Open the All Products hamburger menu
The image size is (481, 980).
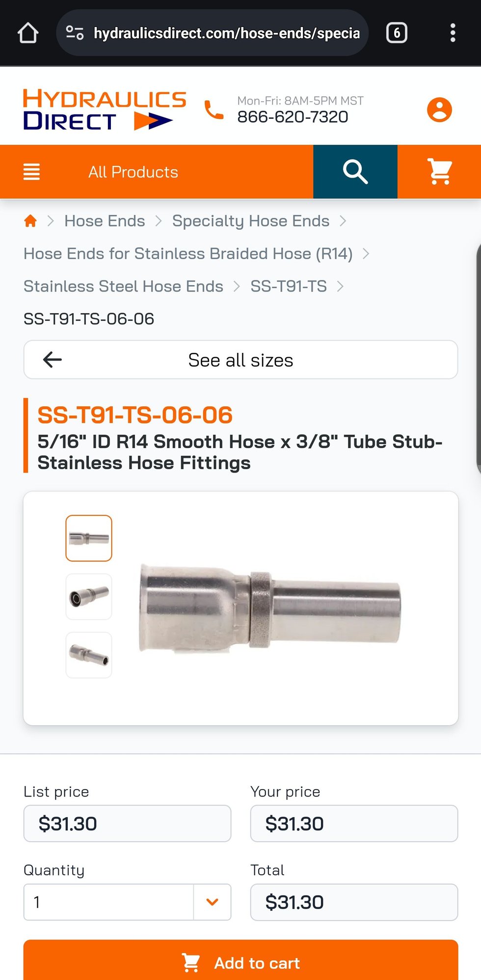[x=32, y=172]
